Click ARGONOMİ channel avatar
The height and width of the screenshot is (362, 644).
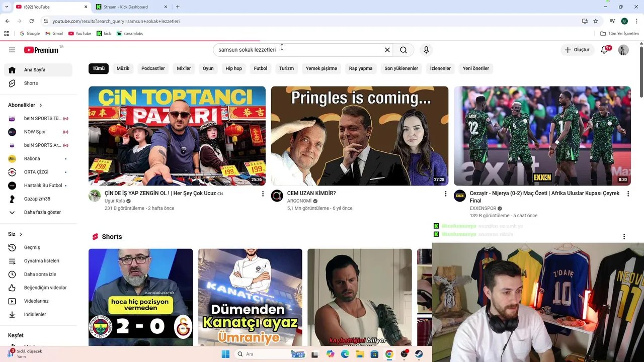(x=277, y=196)
